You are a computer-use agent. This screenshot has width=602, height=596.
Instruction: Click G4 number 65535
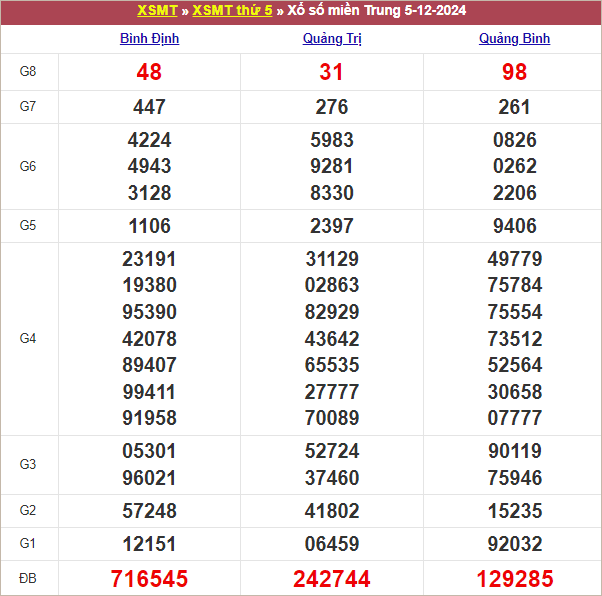332,365
